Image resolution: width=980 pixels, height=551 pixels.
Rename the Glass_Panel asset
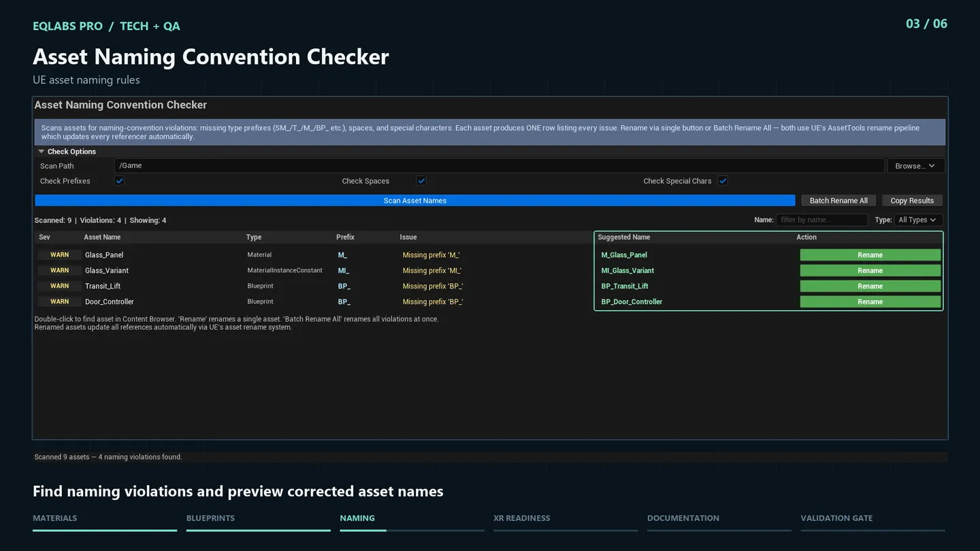click(870, 255)
